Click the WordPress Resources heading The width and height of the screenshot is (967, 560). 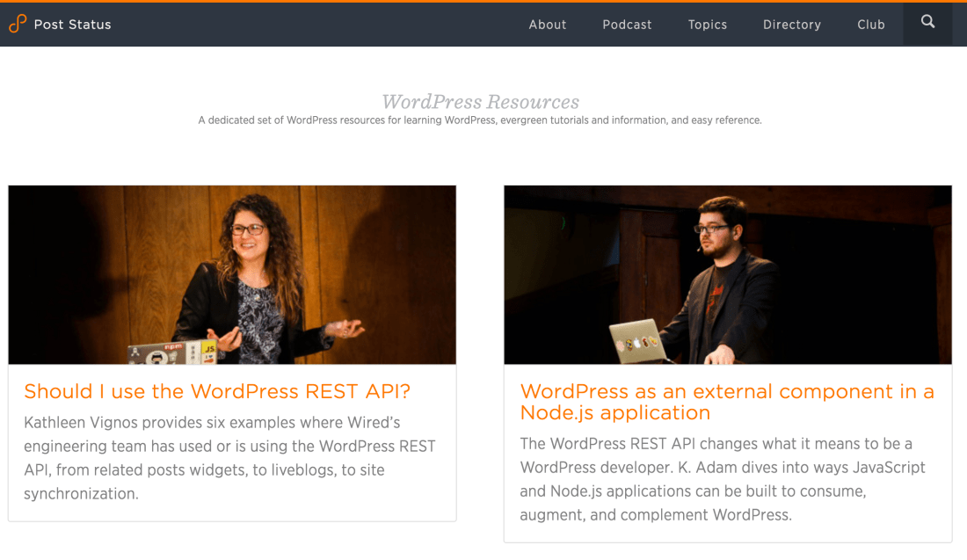(x=480, y=102)
